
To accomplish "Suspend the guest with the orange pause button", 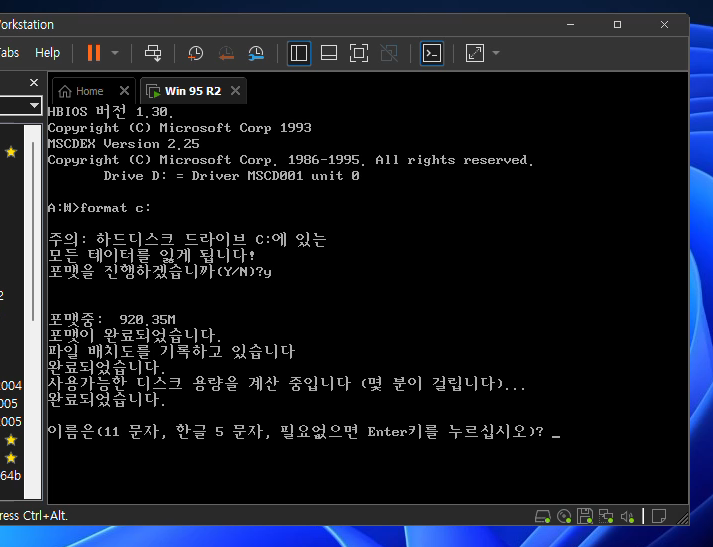I will tap(94, 53).
